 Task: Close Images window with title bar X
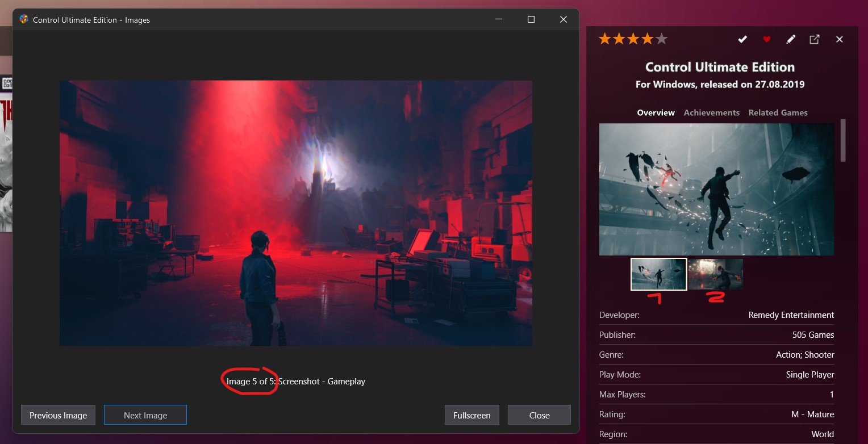coord(564,19)
